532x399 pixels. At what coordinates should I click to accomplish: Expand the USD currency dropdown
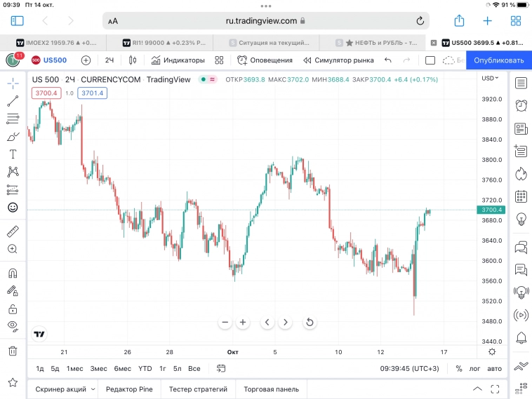(x=489, y=79)
